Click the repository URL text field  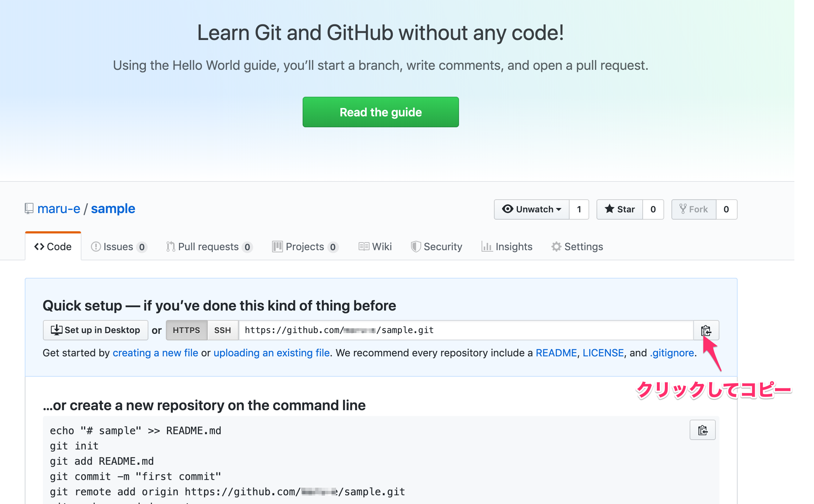click(466, 330)
